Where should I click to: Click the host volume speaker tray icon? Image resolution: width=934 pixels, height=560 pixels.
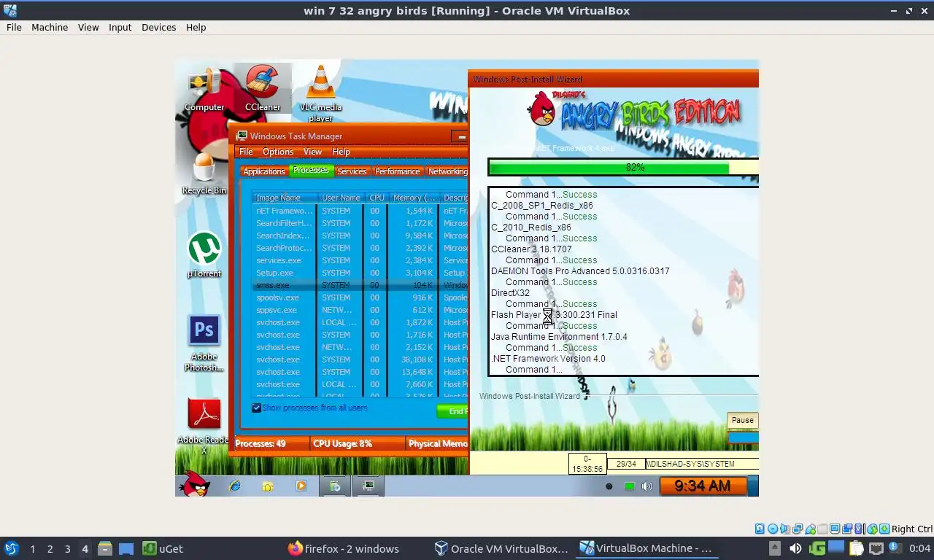click(795, 548)
